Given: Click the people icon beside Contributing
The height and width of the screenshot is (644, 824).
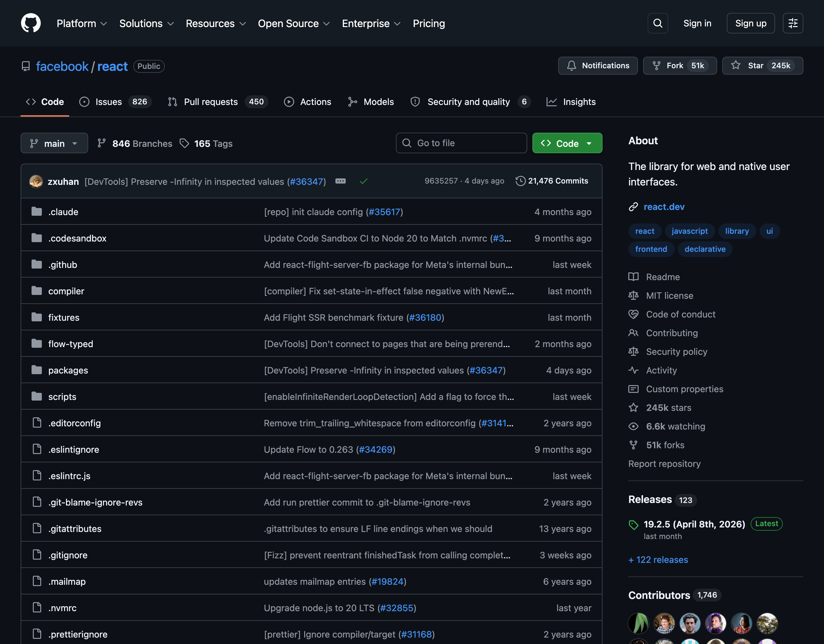Looking at the screenshot, I should (x=633, y=333).
